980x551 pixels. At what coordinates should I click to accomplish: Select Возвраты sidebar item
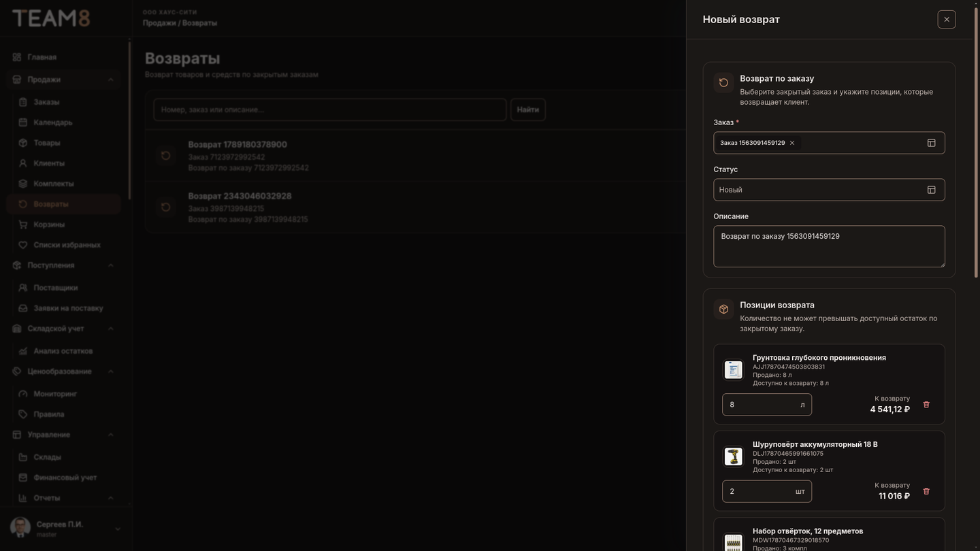tap(64, 204)
